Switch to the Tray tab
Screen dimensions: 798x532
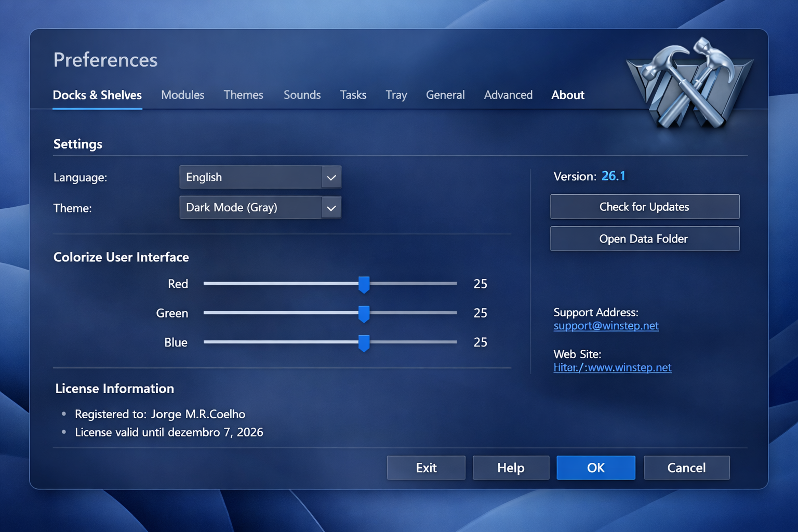[396, 95]
